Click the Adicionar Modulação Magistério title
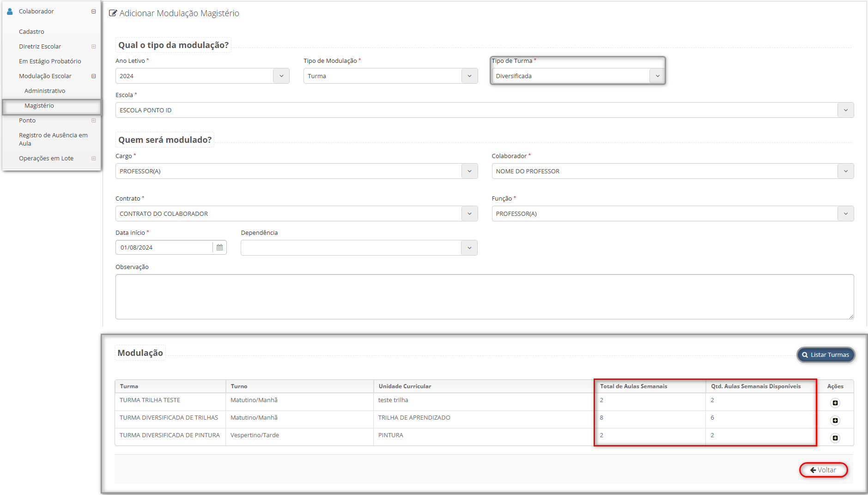 click(x=179, y=13)
